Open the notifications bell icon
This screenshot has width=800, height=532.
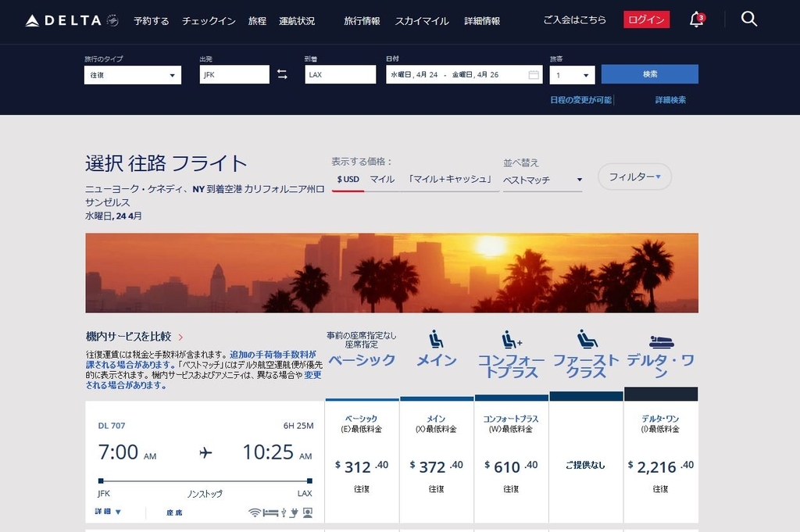tap(697, 20)
